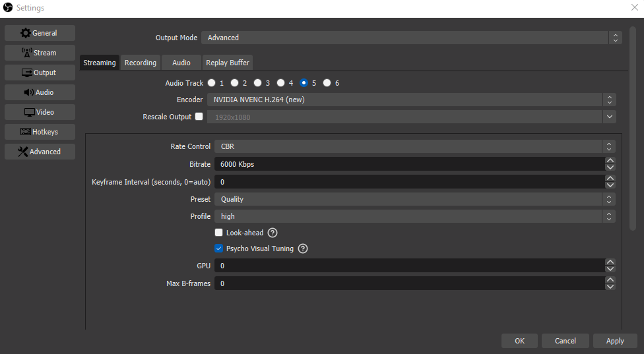Switch to the Recording tab
This screenshot has height=354, width=644.
[x=141, y=63]
